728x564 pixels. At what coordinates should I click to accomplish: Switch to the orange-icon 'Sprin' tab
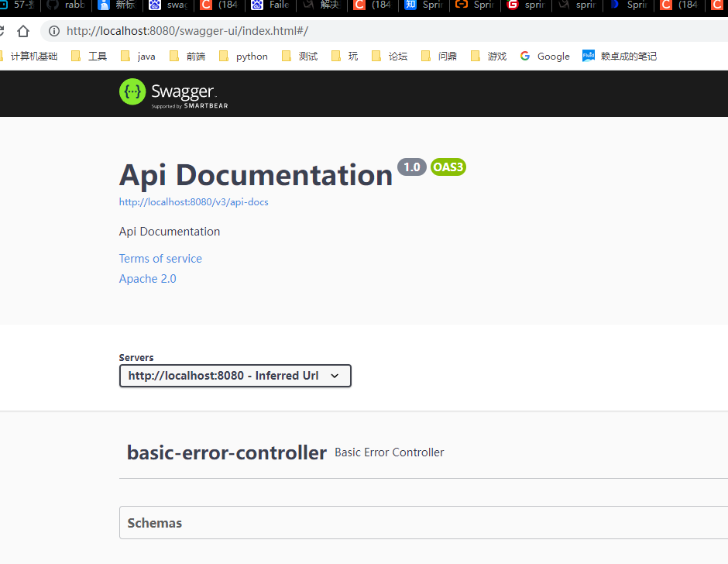(x=475, y=5)
